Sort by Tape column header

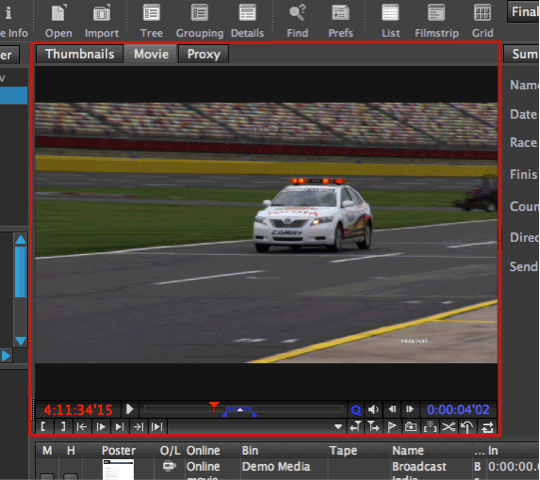(x=343, y=450)
